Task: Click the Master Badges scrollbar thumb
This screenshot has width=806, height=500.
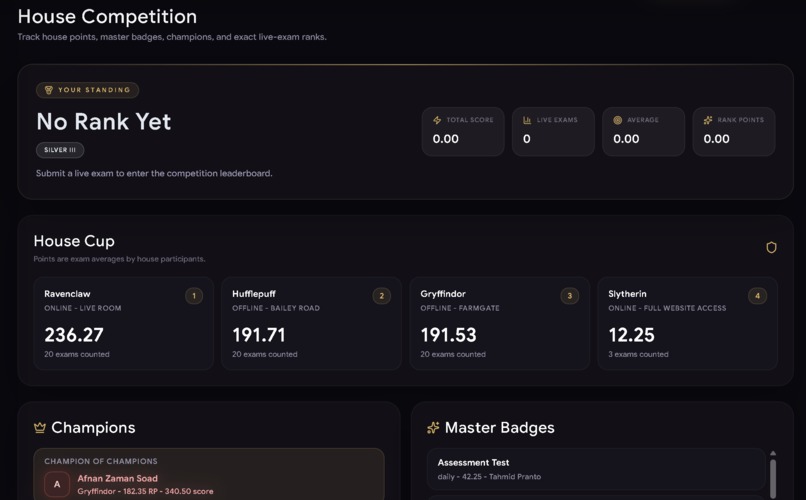Action: pyautogui.click(x=773, y=479)
